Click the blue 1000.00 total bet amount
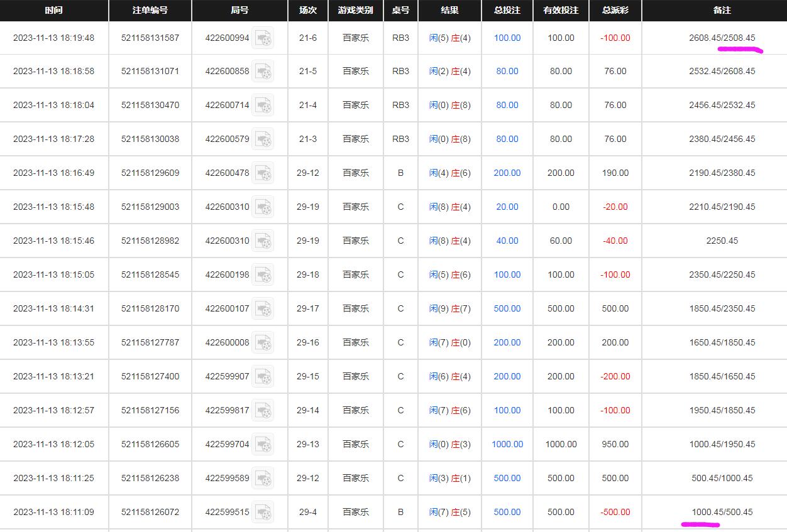787x532 pixels. click(507, 444)
